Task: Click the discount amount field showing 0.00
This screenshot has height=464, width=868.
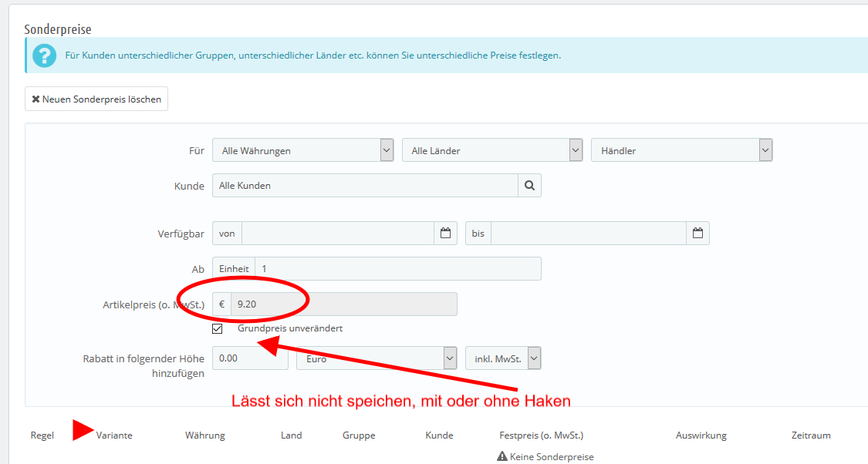Action: 250,358
